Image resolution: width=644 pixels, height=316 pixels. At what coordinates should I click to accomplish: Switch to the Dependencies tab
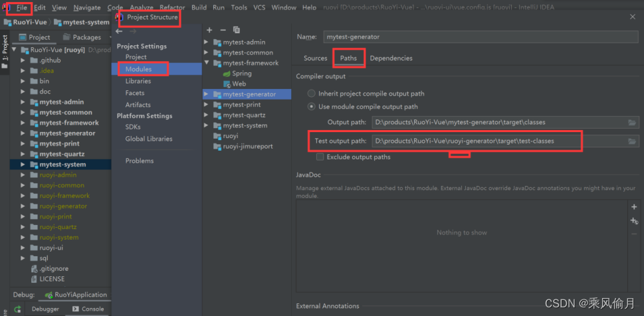point(391,58)
